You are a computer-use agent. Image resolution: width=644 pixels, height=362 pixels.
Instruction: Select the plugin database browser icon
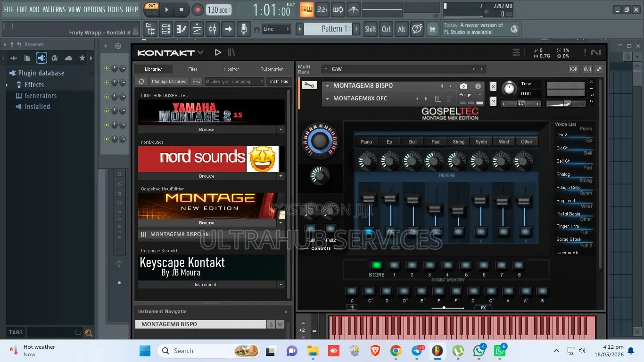pyautogui.click(x=41, y=58)
